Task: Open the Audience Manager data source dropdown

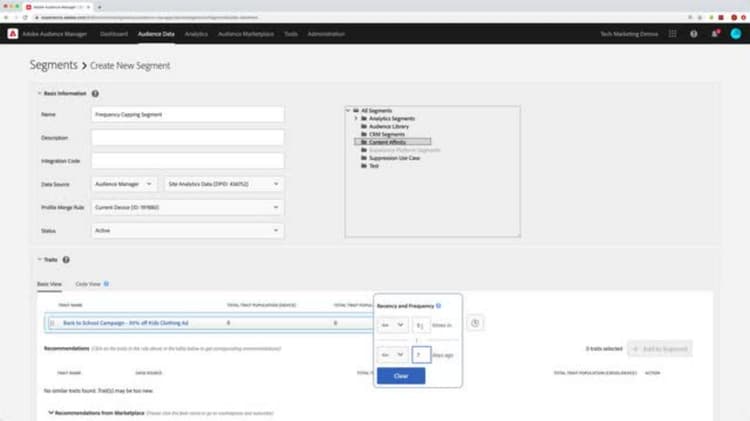Action: [x=123, y=184]
